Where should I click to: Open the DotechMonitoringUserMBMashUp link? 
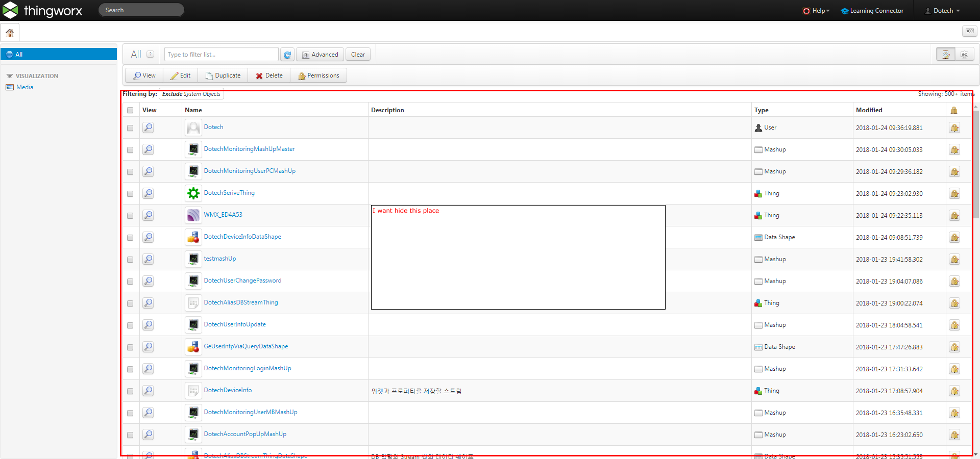(251, 412)
